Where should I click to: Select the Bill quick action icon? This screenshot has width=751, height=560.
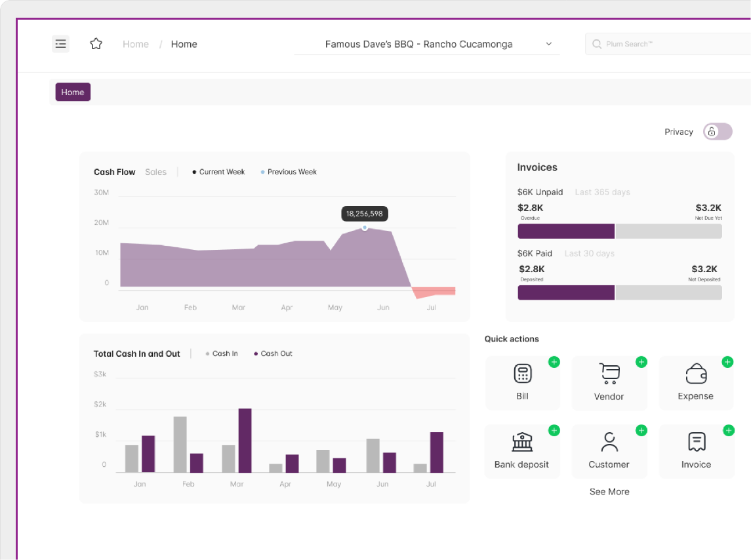523,374
